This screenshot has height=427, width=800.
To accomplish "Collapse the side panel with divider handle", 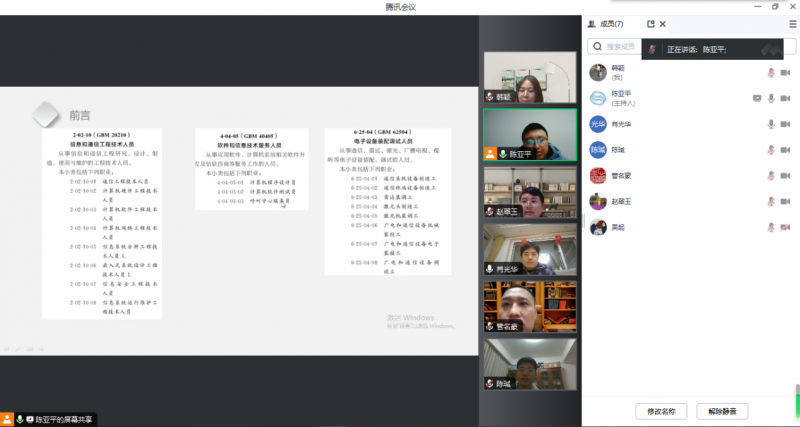I will pos(583,218).
